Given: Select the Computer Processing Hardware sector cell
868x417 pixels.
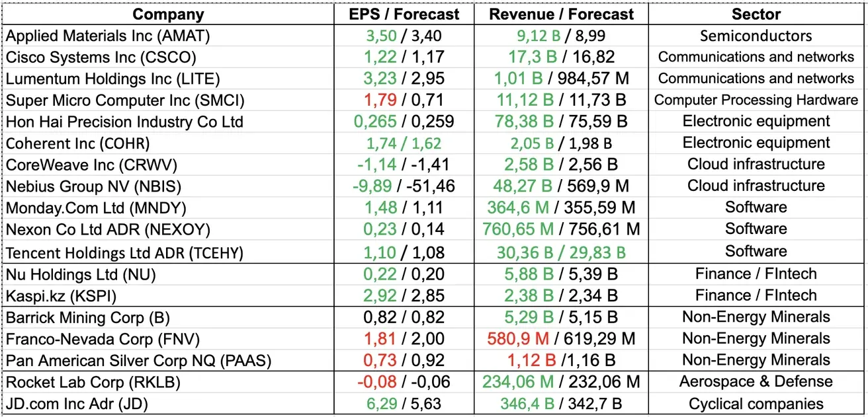Looking at the screenshot, I should (x=756, y=100).
